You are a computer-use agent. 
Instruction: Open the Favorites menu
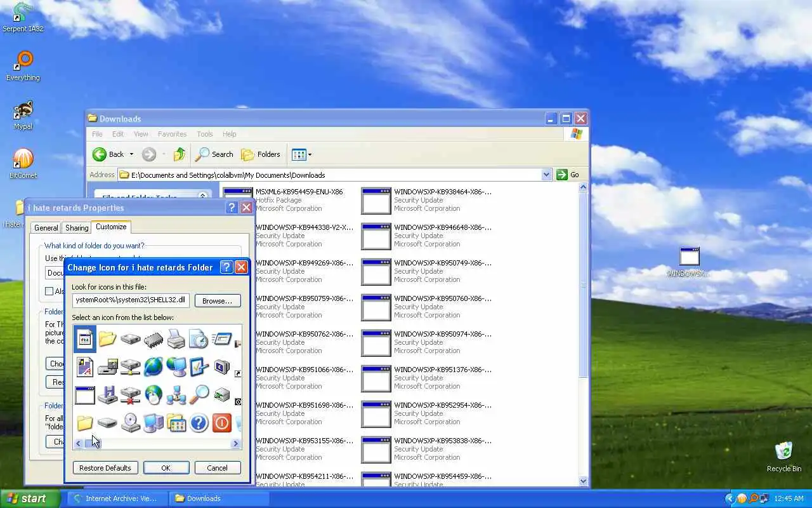(172, 134)
